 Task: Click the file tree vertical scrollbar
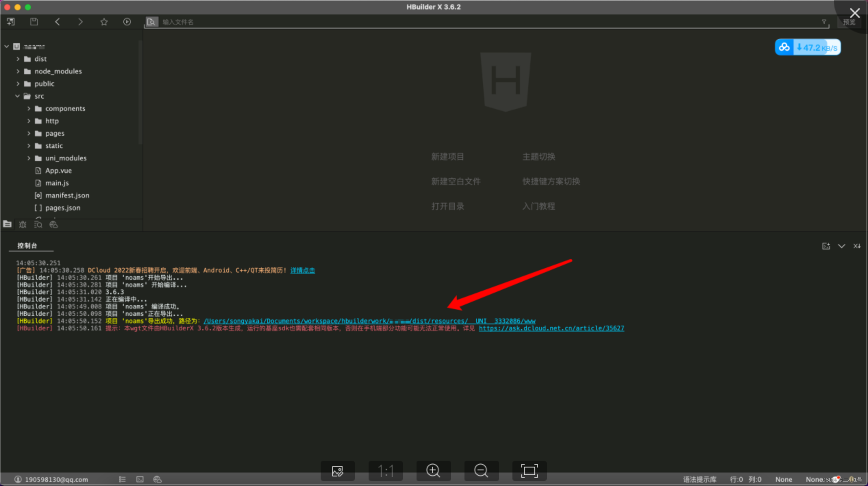tap(140, 93)
